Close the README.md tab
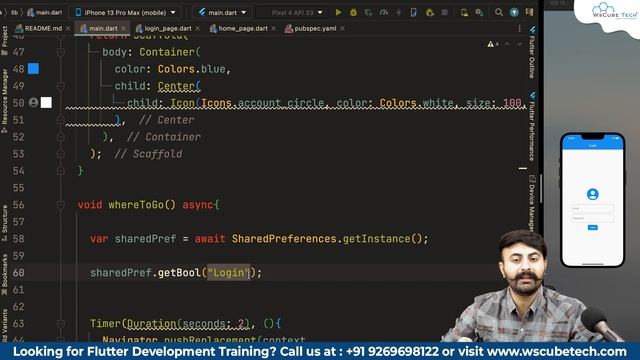This screenshot has height=360, width=640. (x=68, y=28)
